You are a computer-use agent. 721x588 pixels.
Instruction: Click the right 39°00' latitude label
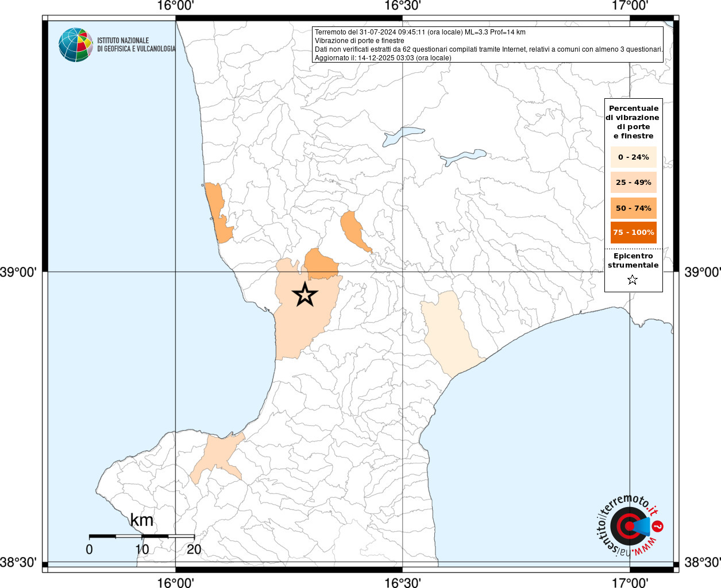point(702,272)
